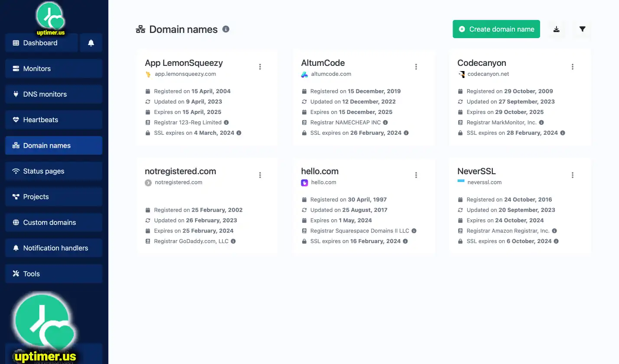
Task: Click the Create domain name button
Action: pyautogui.click(x=496, y=29)
